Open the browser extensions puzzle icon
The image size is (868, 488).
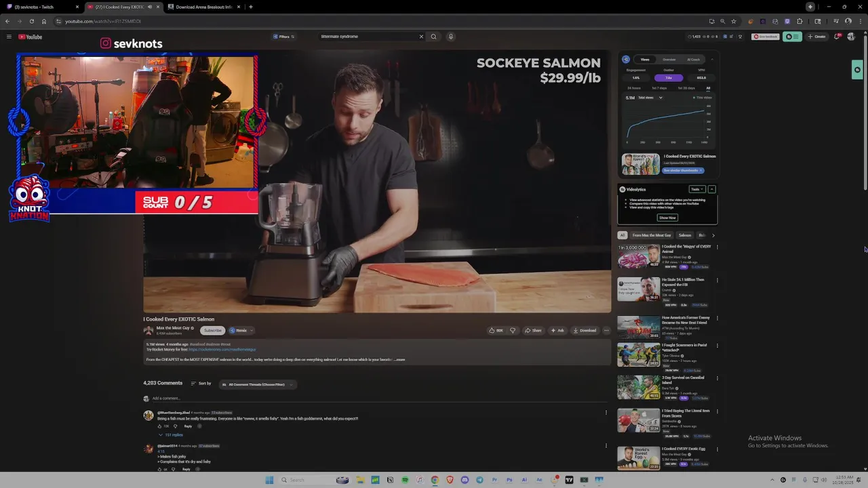(x=799, y=21)
